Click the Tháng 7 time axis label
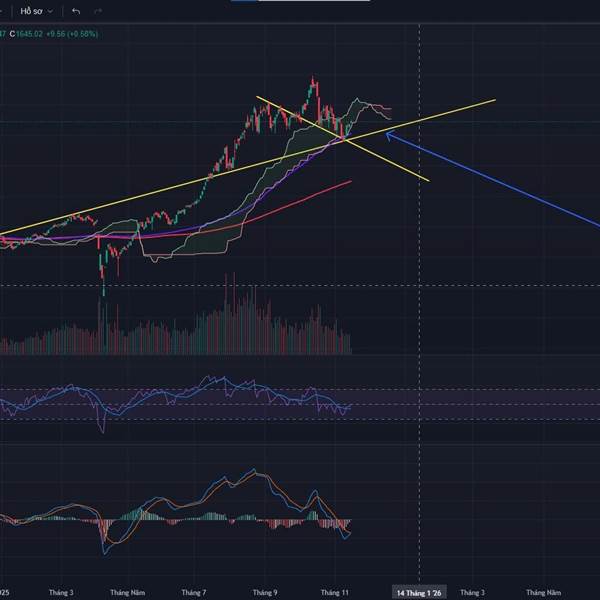Screen dimensions: 600x600 (x=194, y=593)
